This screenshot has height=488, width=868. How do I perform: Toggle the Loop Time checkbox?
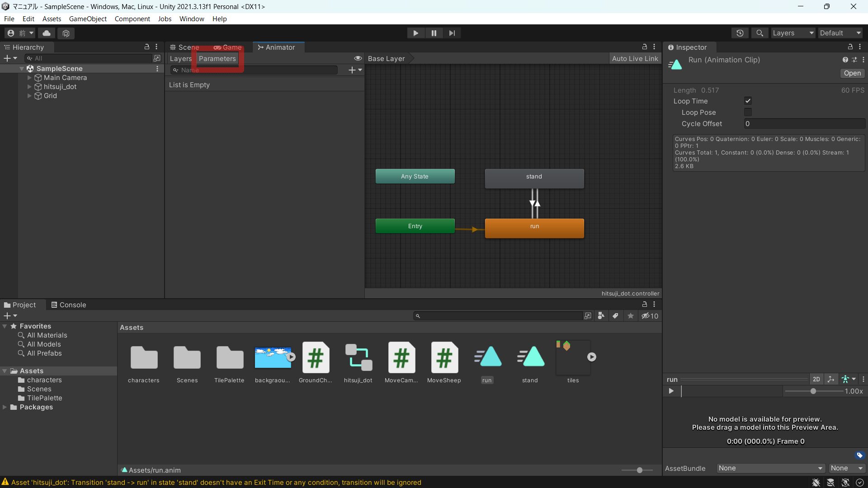pyautogui.click(x=748, y=101)
